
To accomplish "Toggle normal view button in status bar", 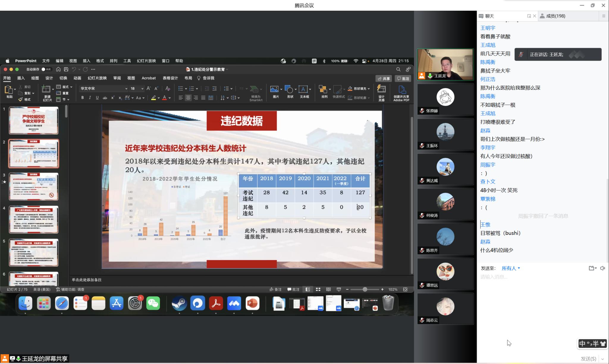I will [308, 289].
